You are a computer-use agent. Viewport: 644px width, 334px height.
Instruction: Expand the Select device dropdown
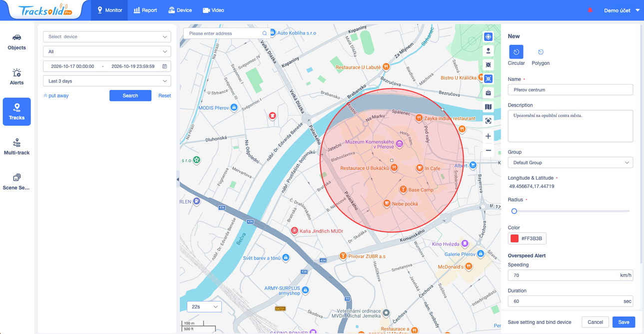click(x=107, y=36)
